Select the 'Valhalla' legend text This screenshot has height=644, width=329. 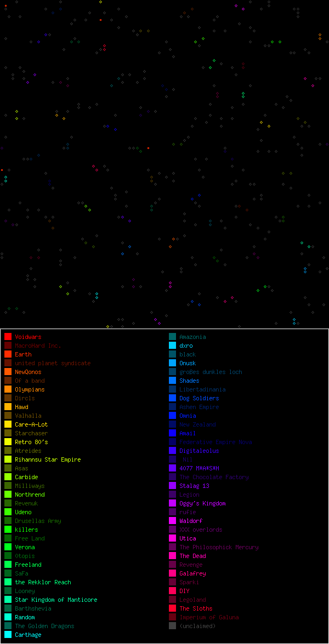pos(29,416)
